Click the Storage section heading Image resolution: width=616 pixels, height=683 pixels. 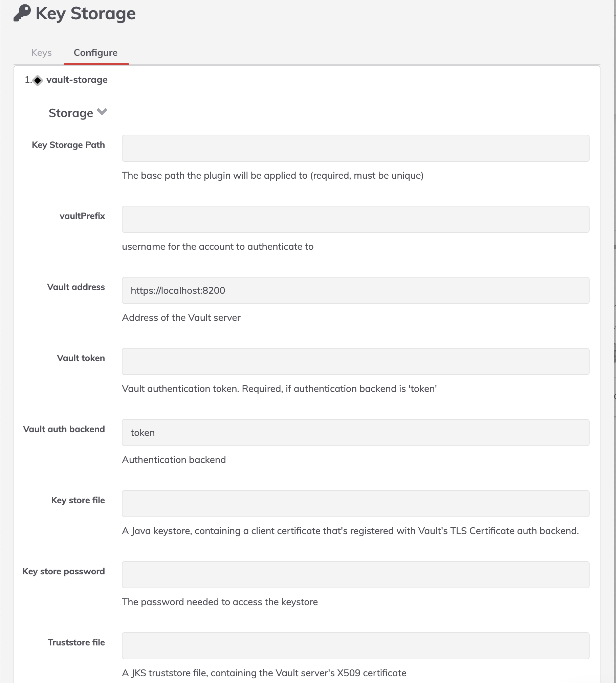71,113
